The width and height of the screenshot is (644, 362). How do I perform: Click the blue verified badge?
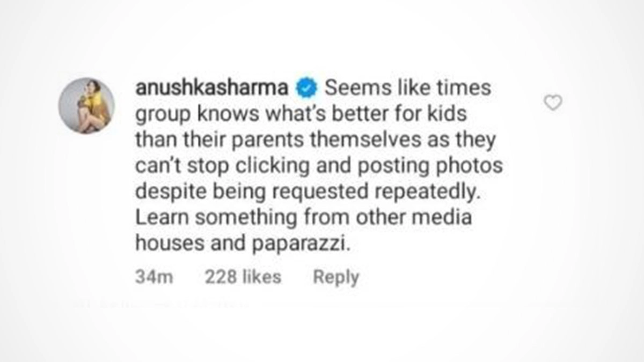(x=308, y=88)
